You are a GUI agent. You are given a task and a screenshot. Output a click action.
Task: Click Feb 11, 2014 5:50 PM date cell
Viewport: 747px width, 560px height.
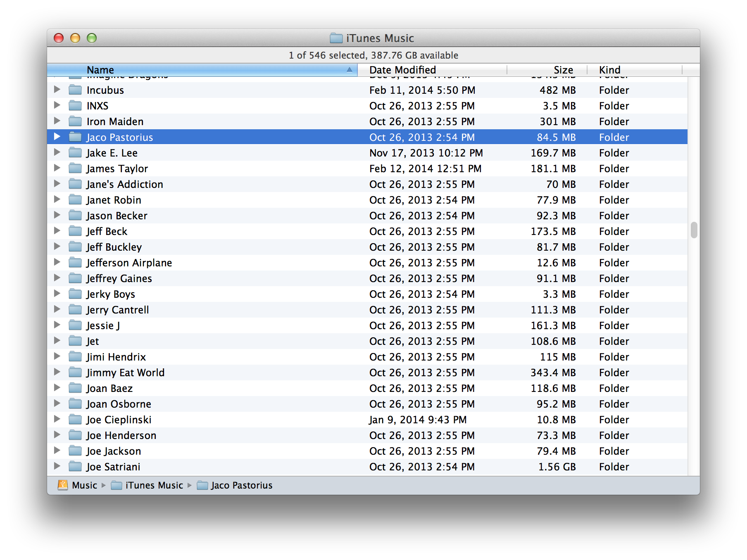tap(422, 90)
